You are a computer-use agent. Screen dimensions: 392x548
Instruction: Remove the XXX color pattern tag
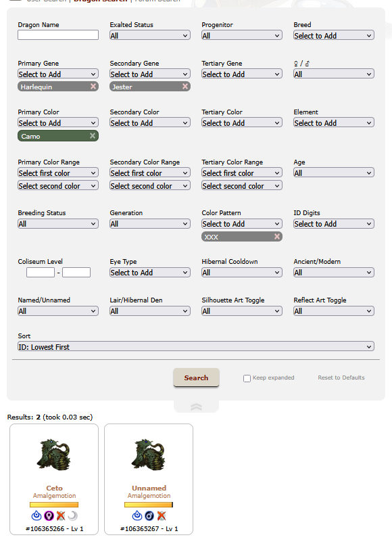pos(277,237)
